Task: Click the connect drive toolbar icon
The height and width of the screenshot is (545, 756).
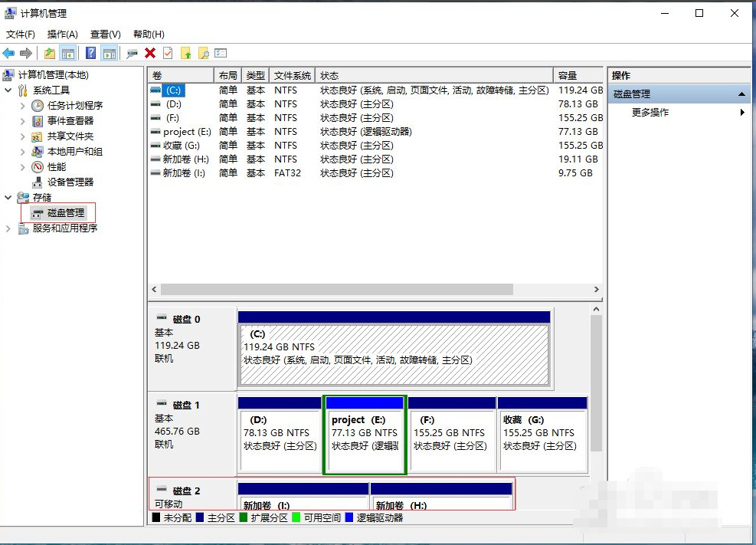Action: (x=132, y=53)
